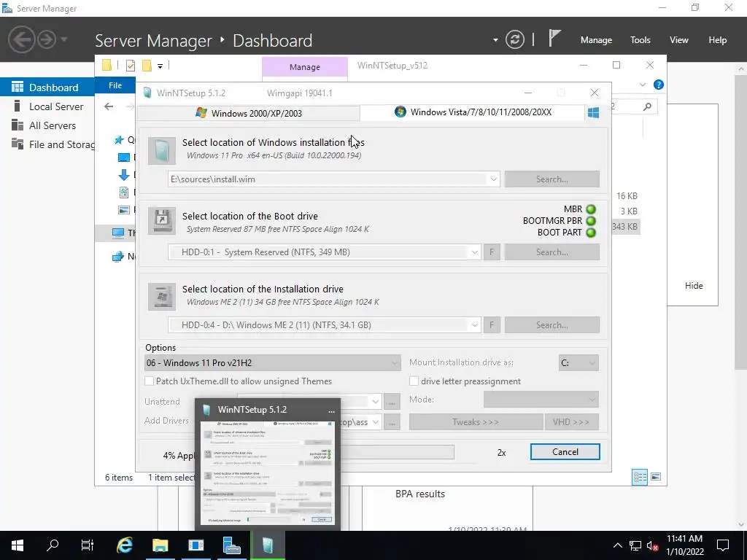
Task: Open the Action Center notification icon
Action: click(723, 545)
